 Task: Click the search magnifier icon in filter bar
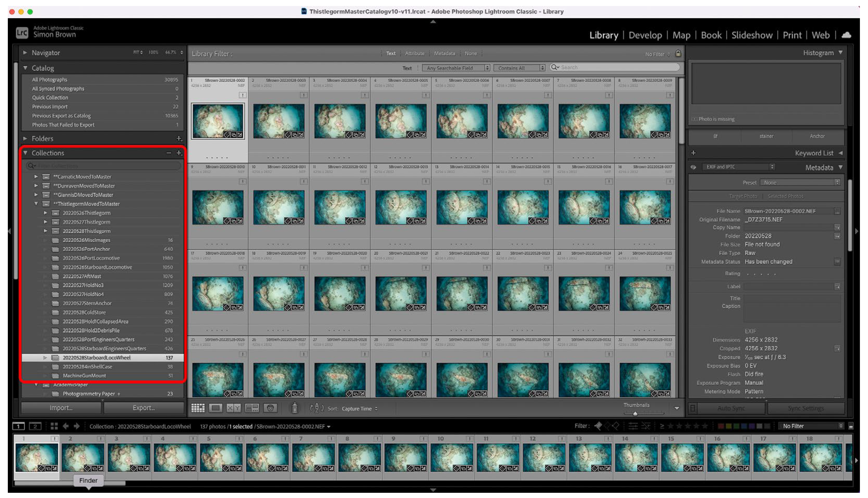pos(555,67)
